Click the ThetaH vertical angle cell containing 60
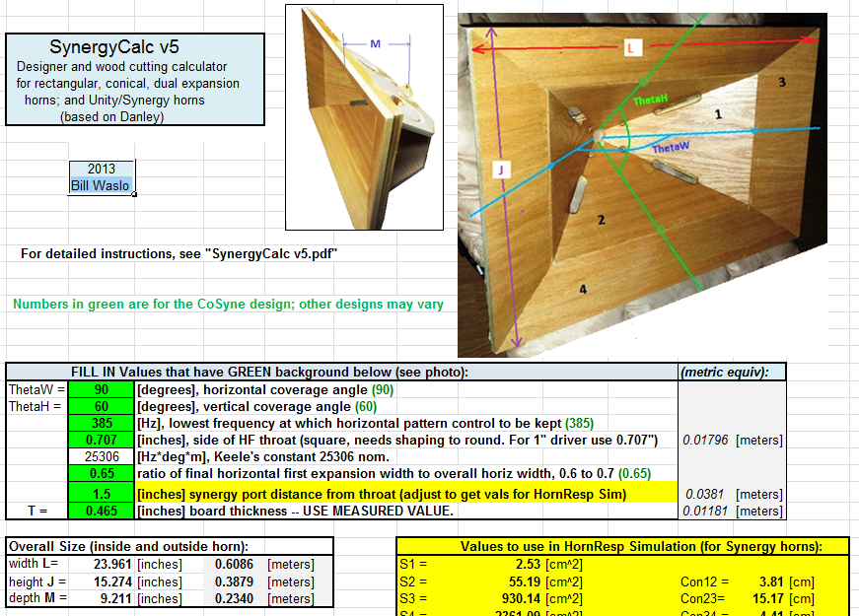The width and height of the screenshot is (859, 616). point(101,406)
